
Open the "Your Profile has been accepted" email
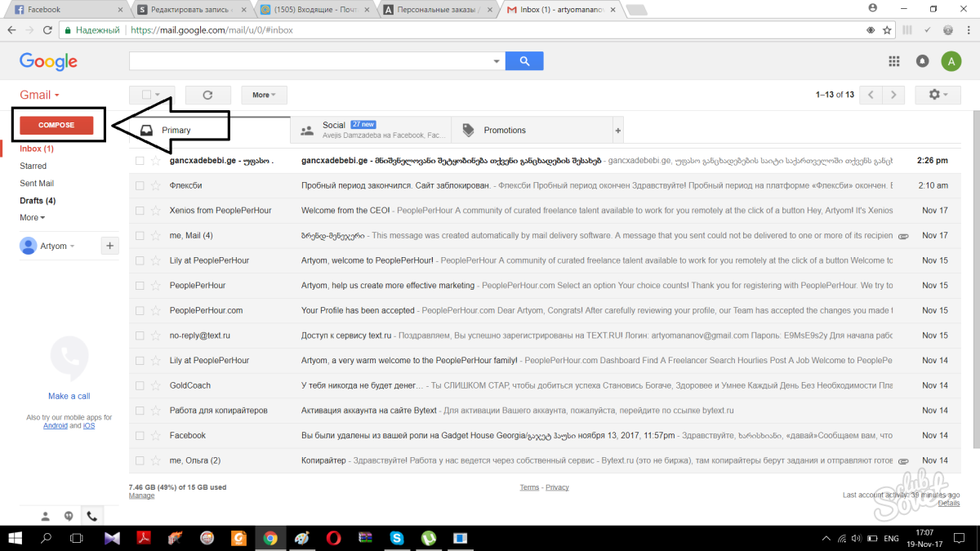[x=358, y=310]
